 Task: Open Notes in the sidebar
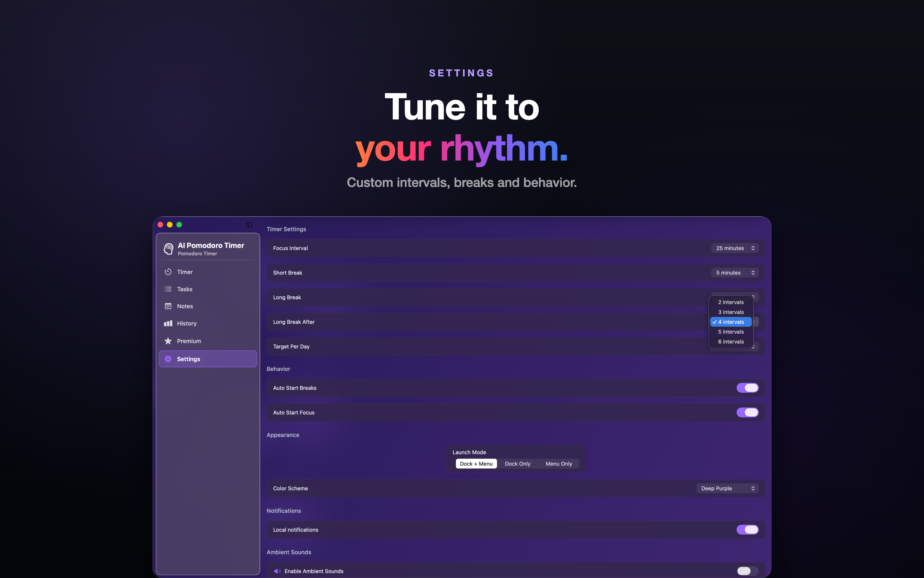pyautogui.click(x=208, y=306)
